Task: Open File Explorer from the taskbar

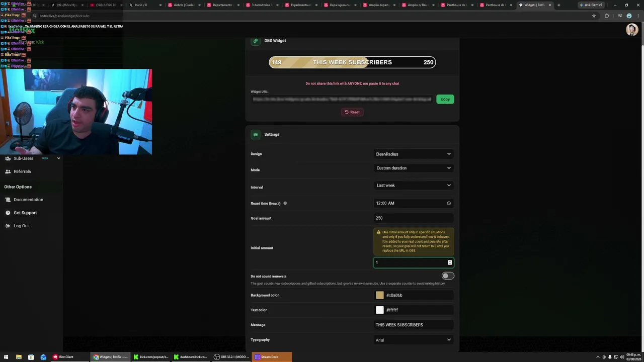Action: (19, 357)
